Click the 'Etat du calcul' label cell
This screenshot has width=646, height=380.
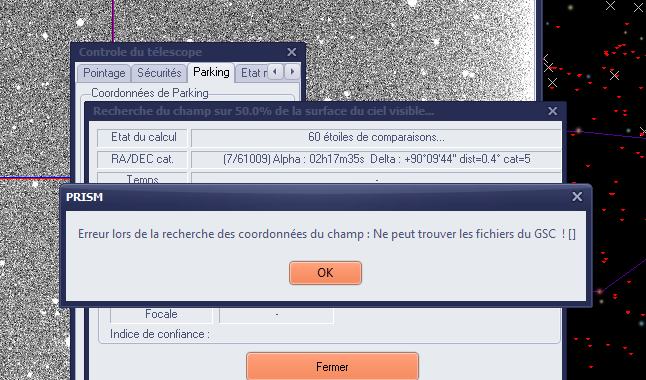(143, 137)
